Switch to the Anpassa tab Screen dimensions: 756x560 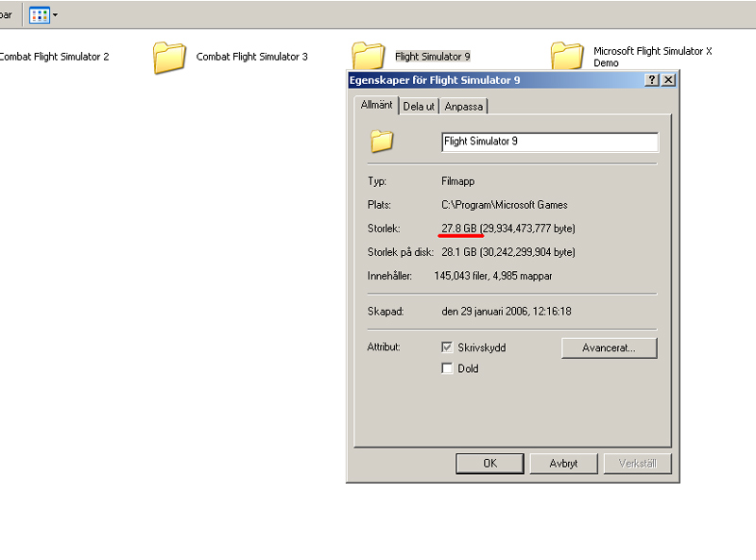pyautogui.click(x=463, y=107)
